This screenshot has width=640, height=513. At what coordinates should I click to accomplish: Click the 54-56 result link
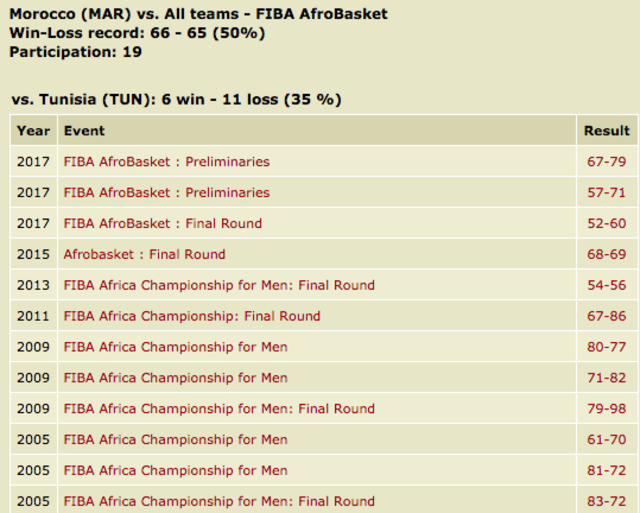click(x=607, y=285)
